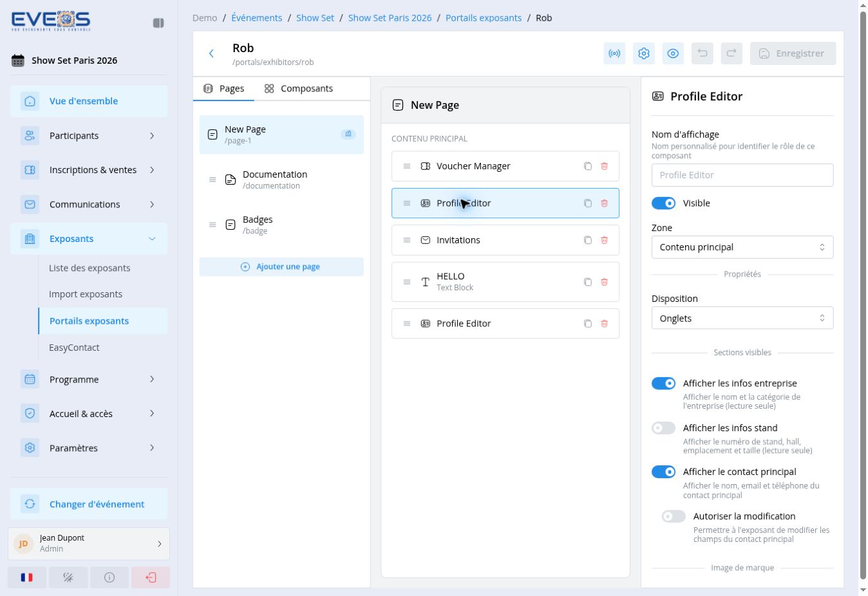The height and width of the screenshot is (596, 868).
Task: Duplicate the last Profile Editor component
Action: pos(588,324)
